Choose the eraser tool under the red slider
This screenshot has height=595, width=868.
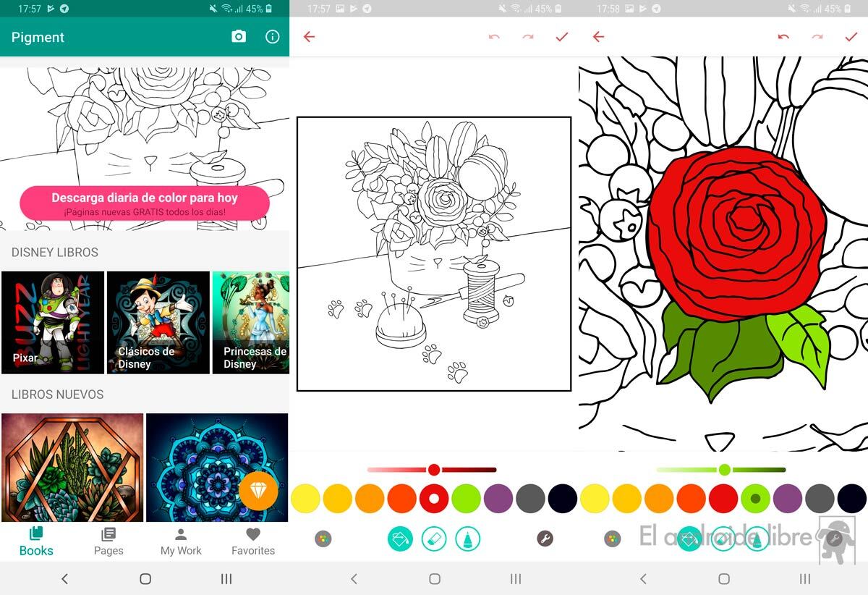click(434, 539)
